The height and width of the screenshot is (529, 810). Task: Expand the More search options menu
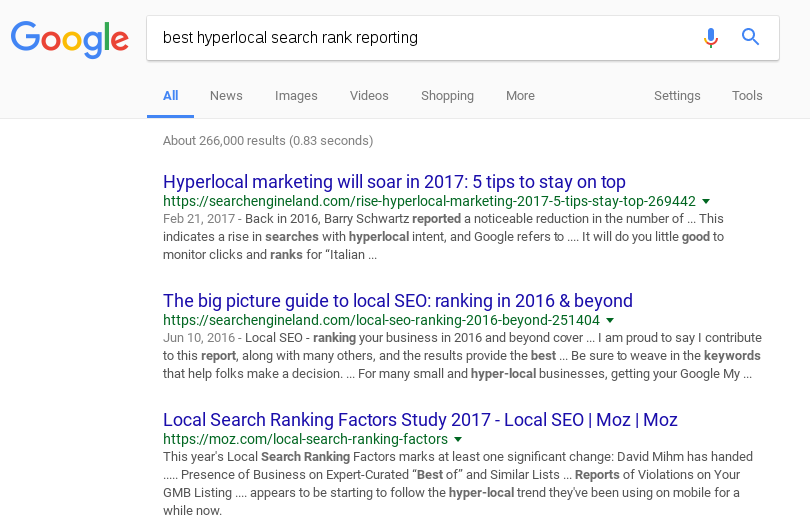pos(520,96)
